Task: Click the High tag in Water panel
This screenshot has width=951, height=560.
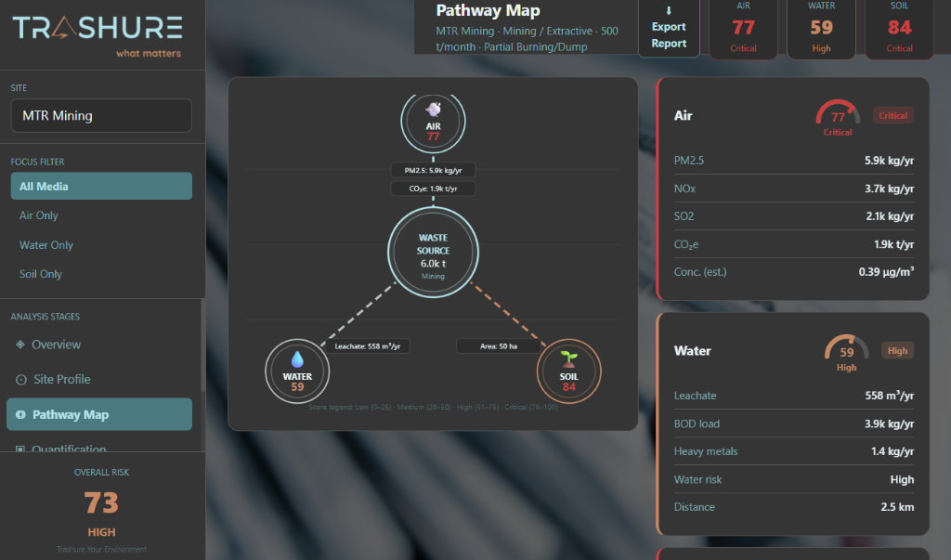Action: [897, 351]
